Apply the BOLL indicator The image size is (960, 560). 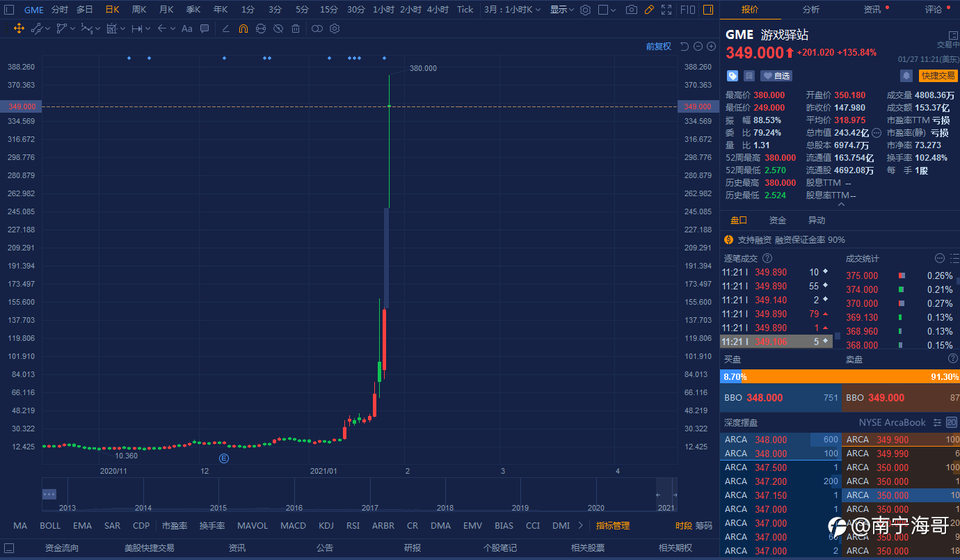pos(50,526)
